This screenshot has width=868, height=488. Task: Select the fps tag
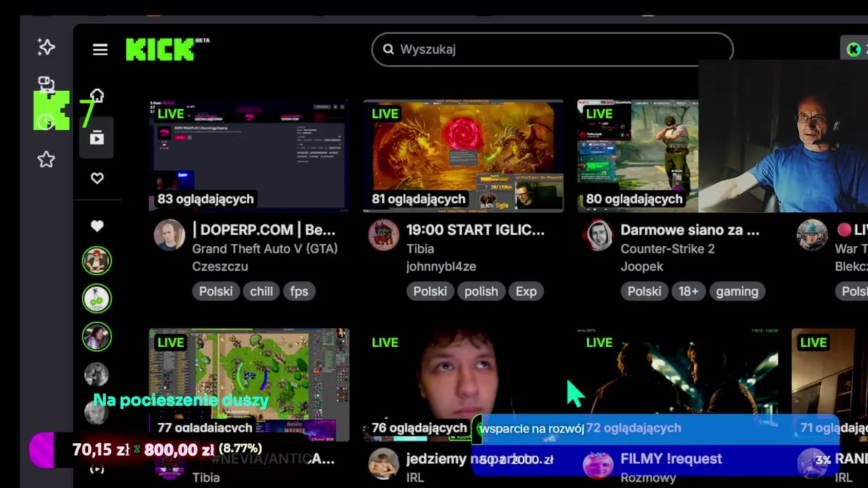tap(299, 291)
